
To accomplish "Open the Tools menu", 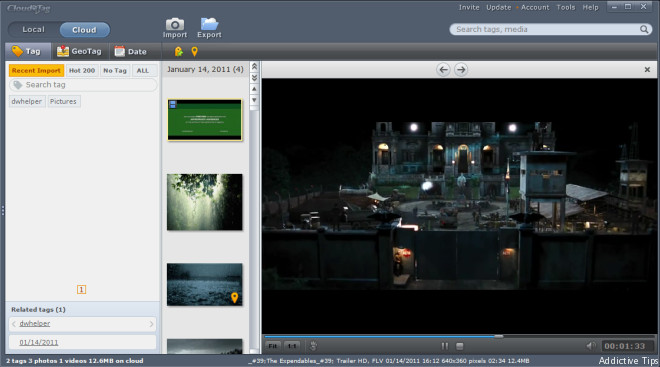I will pyautogui.click(x=566, y=7).
